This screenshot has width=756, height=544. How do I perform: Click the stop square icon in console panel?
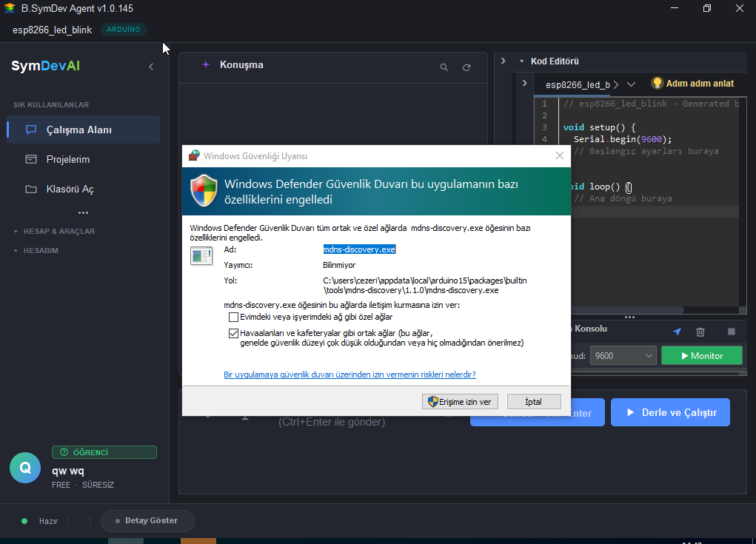click(x=732, y=332)
